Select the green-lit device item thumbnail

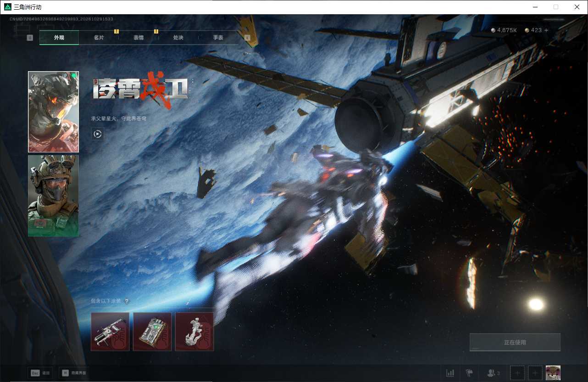click(x=152, y=331)
